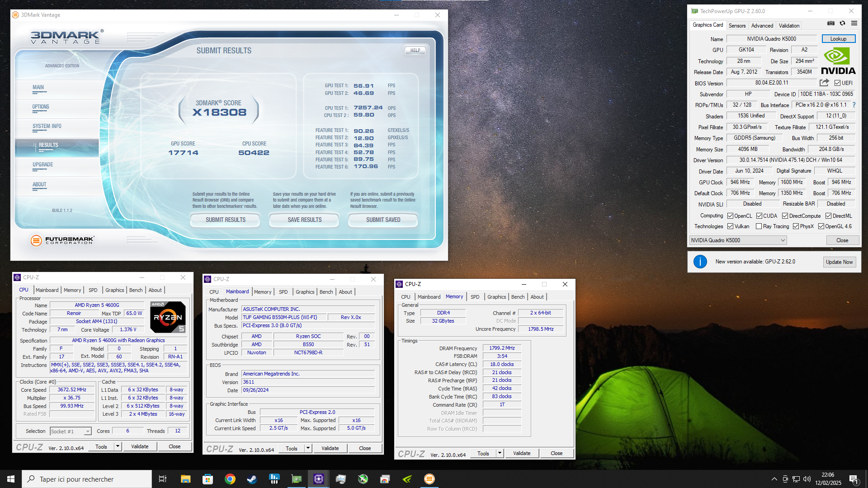
Task: Open Graphics tab in CPU-Z Mainboard window
Action: click(305, 292)
